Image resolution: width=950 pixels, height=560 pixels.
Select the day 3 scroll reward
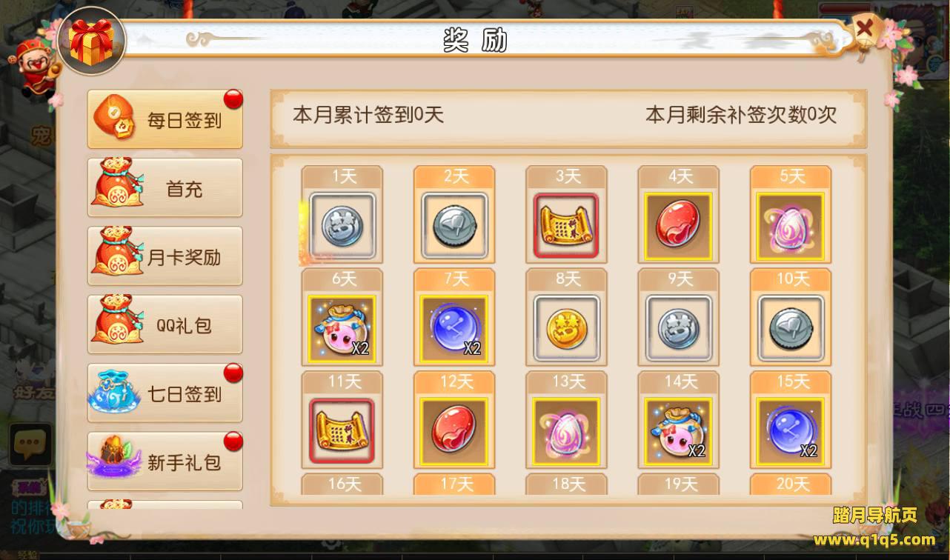click(566, 225)
